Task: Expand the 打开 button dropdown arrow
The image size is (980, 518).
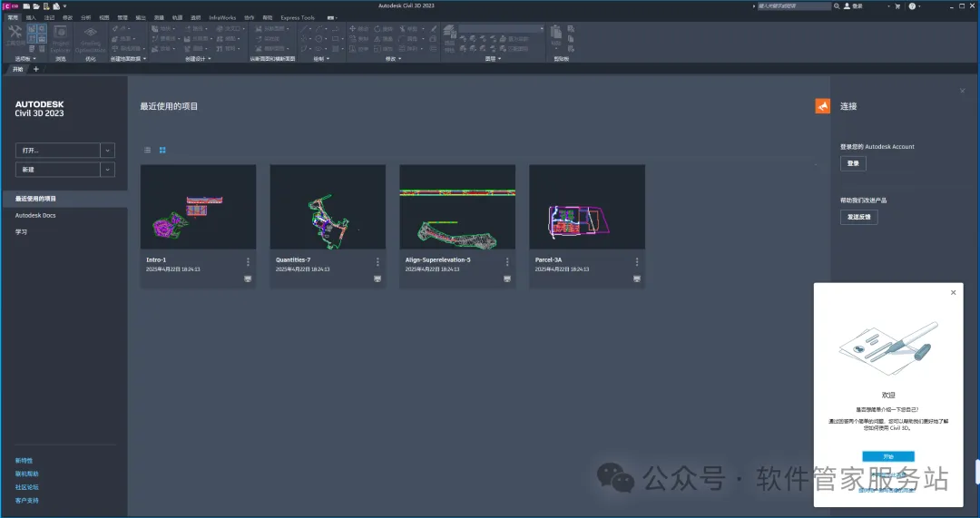Action: (107, 151)
